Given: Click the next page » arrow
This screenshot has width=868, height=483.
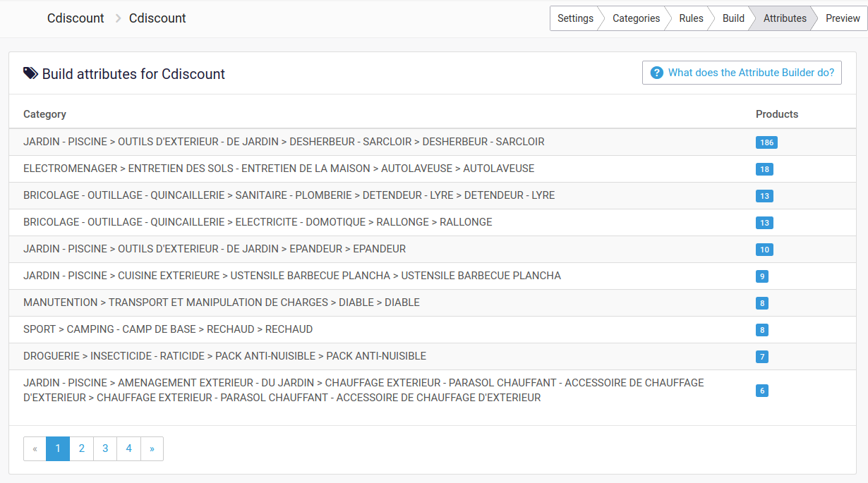Looking at the screenshot, I should click(x=152, y=448).
